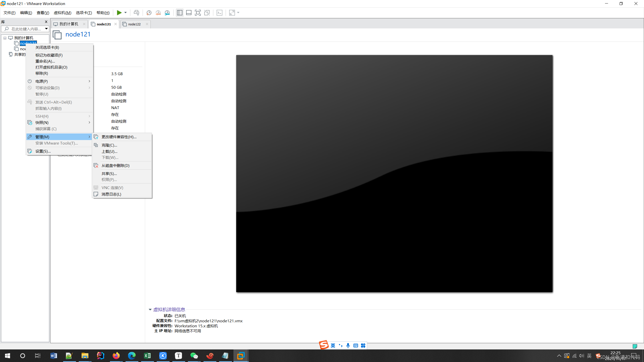The width and height of the screenshot is (644, 362).
Task: Open the library search filter dropdown
Action: 46,29
